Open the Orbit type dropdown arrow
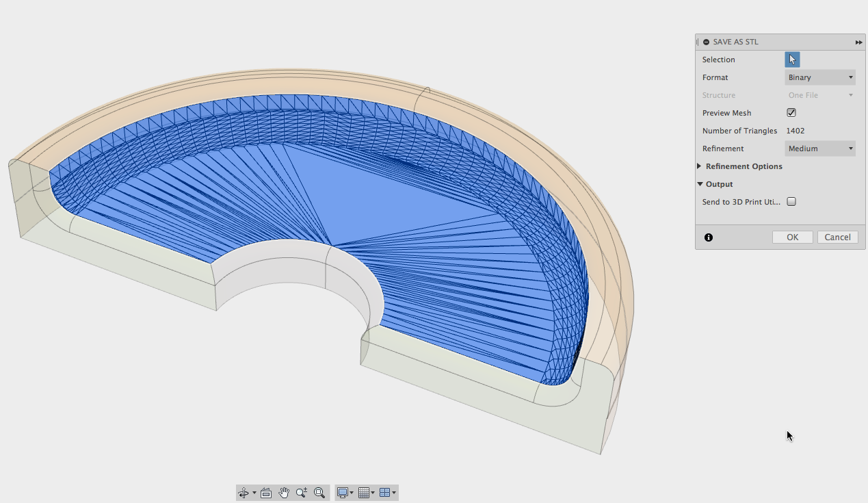Viewport: 868px width, 503px height. (254, 493)
